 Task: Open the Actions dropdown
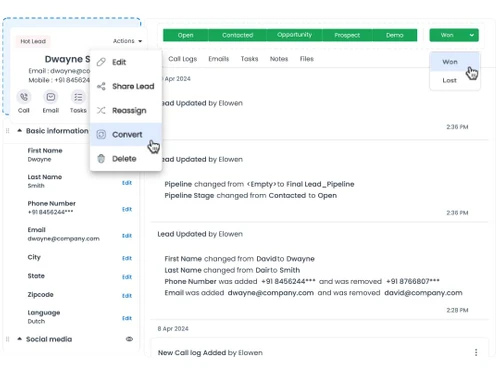pos(127,41)
